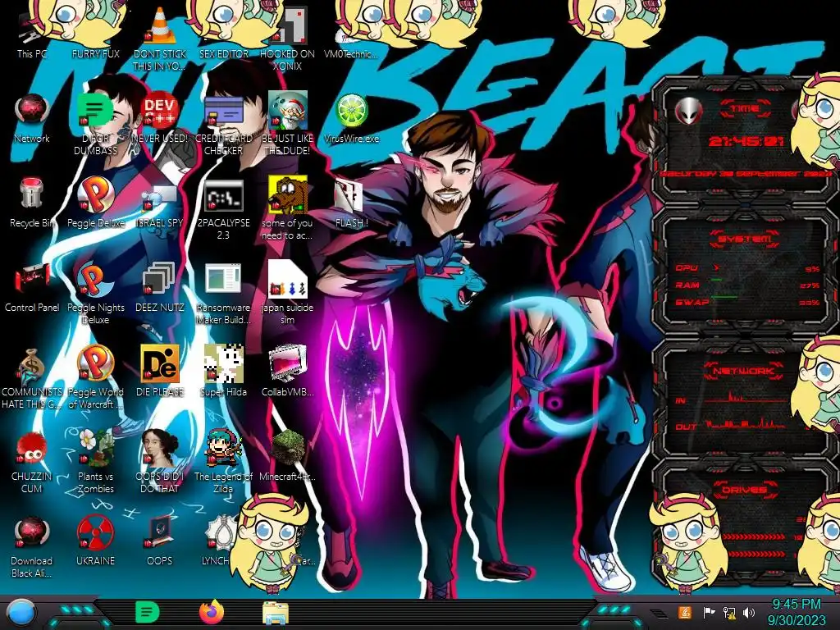Image resolution: width=840 pixels, height=630 pixels.
Task: Open the Action Center flag tray icon
Action: tap(709, 612)
